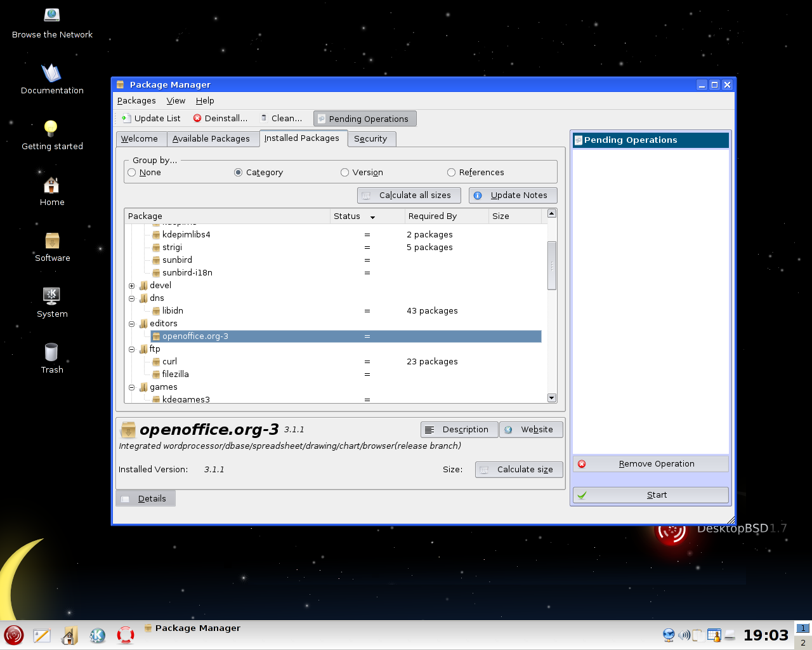Image resolution: width=812 pixels, height=650 pixels.
Task: Switch to the Installed Packages tab
Action: 303,138
